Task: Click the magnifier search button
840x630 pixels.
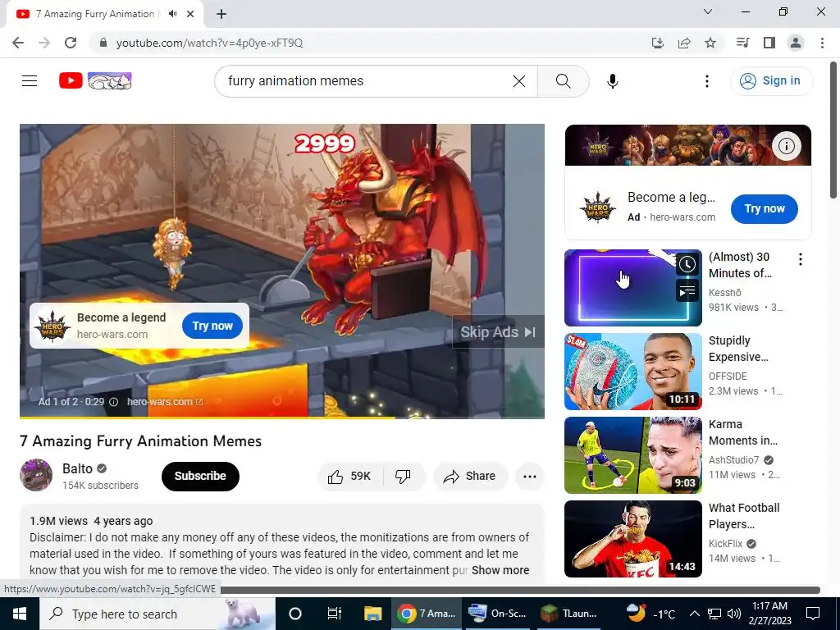Action: (563, 81)
